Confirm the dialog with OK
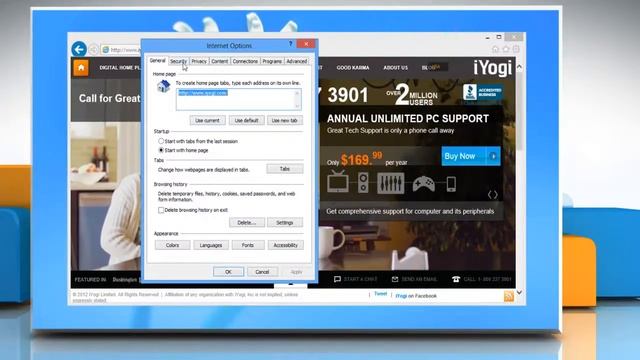 (229, 272)
